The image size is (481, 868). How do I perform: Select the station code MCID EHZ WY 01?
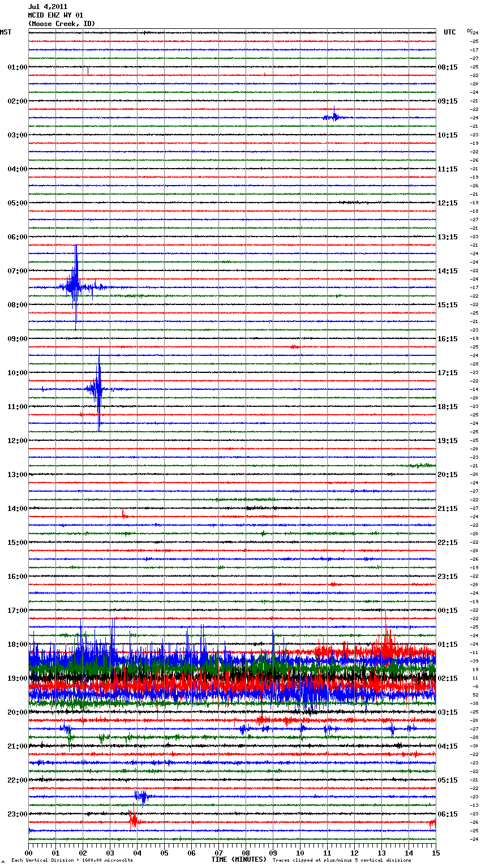pos(55,15)
